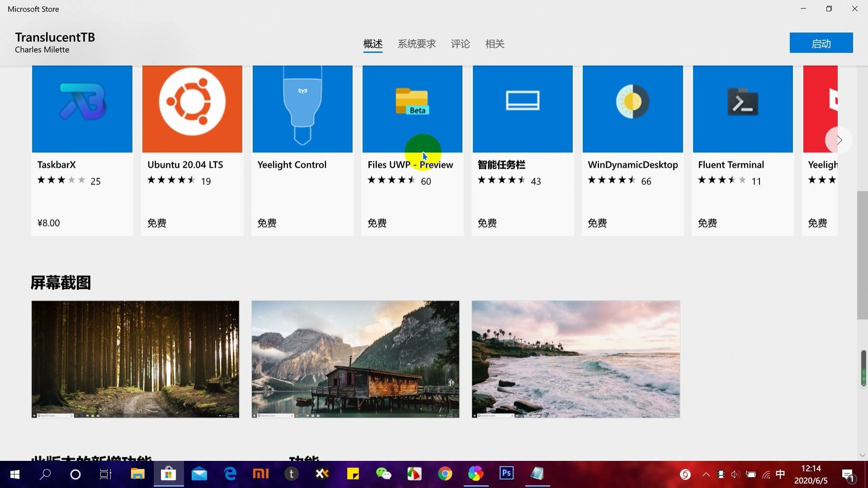Click the volume icon in system tray
The image size is (868, 488).
(x=736, y=474)
